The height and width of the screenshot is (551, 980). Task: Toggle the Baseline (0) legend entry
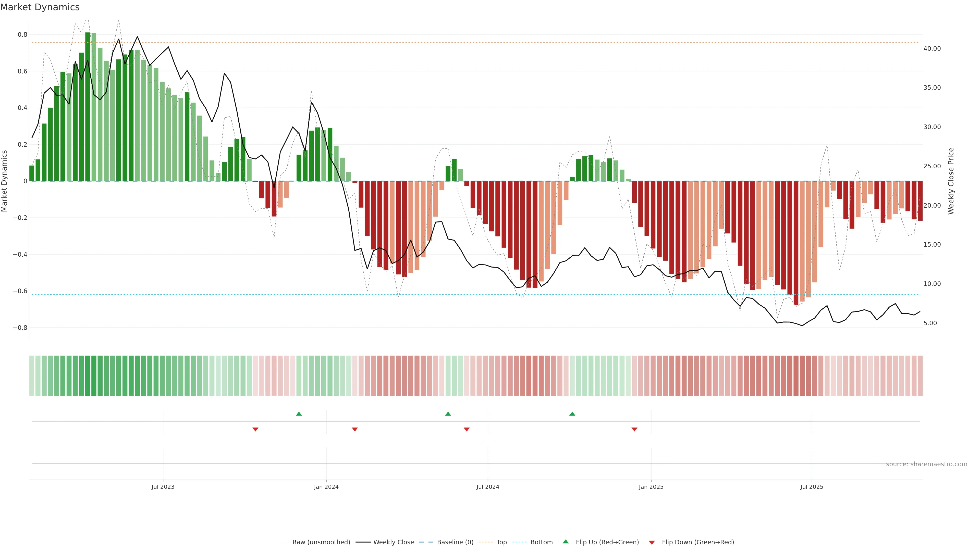(x=455, y=542)
